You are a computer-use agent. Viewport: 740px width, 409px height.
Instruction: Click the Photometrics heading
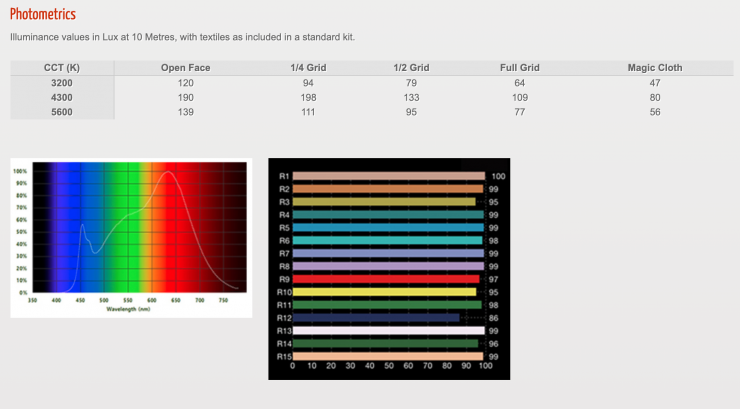[x=43, y=15]
